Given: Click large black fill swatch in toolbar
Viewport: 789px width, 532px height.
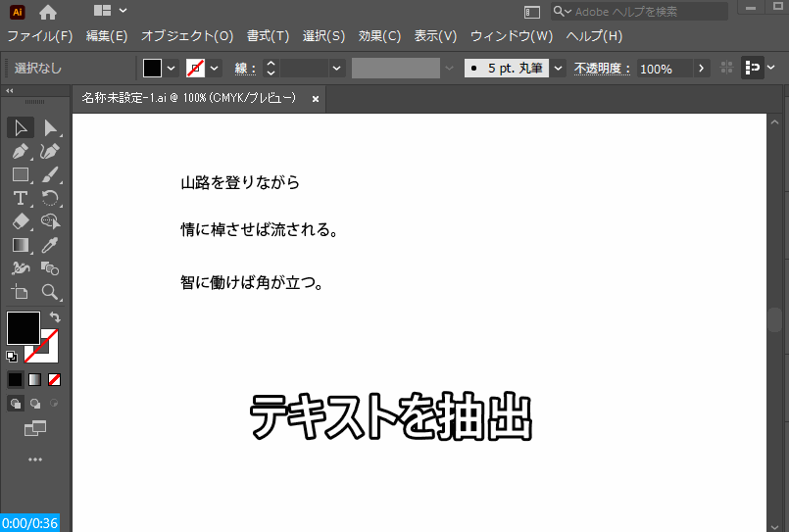Looking at the screenshot, I should [24, 328].
